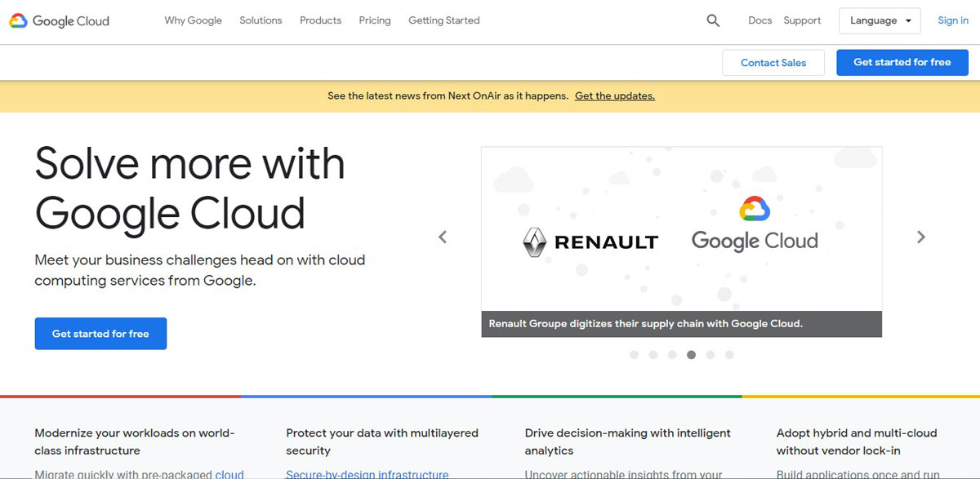Viewport: 980px width, 479px height.
Task: Select the second carousel dot
Action: point(653,355)
